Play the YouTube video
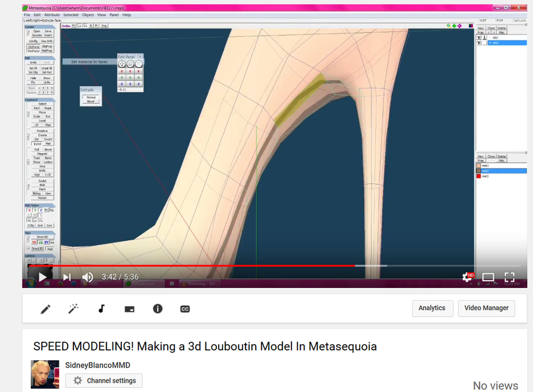This screenshot has height=392, width=533. [x=43, y=277]
